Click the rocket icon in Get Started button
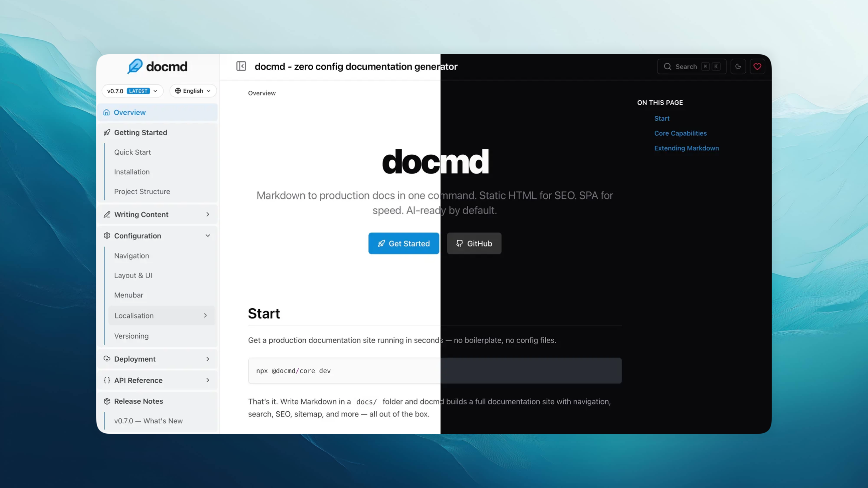The width and height of the screenshot is (868, 488). tap(381, 243)
